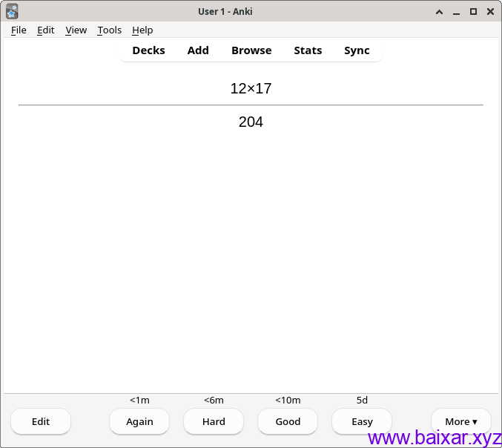Open the File menu

19,30
